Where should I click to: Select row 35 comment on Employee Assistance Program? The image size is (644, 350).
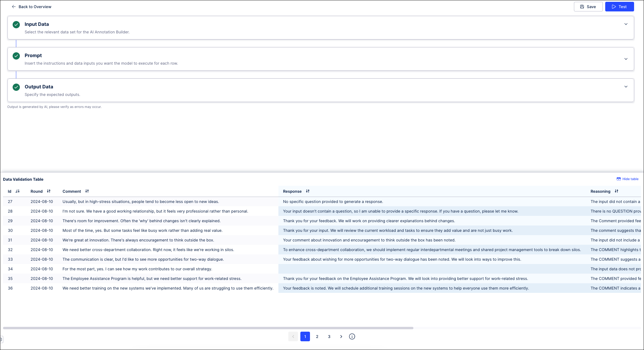point(152,278)
